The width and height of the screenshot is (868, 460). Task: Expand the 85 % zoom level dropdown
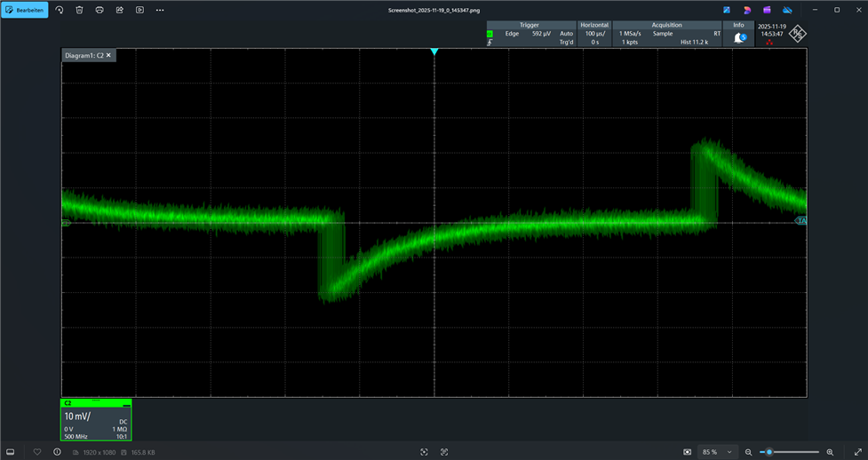716,452
